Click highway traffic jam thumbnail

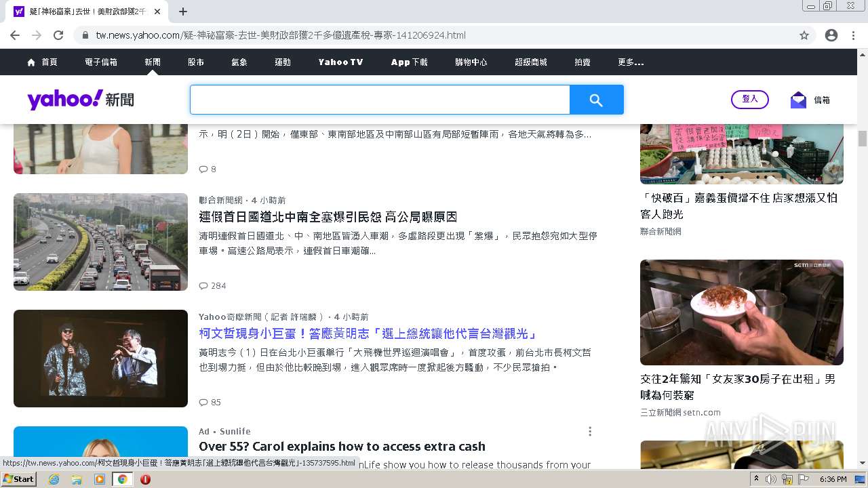(100, 242)
